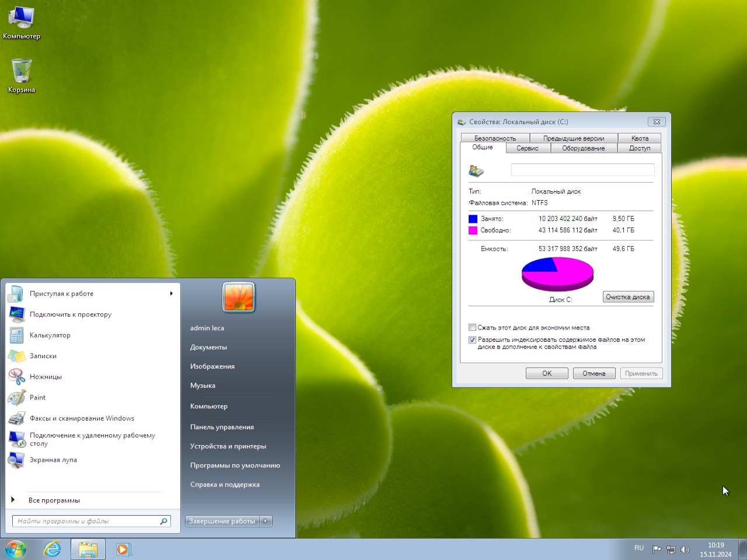Open the Magnifier icon in Start menu
The image size is (747, 560).
tap(16, 460)
